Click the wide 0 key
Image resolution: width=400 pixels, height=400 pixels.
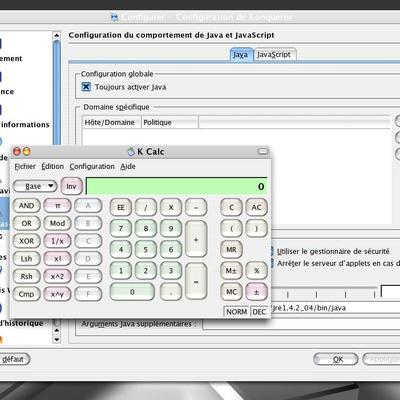132,292
